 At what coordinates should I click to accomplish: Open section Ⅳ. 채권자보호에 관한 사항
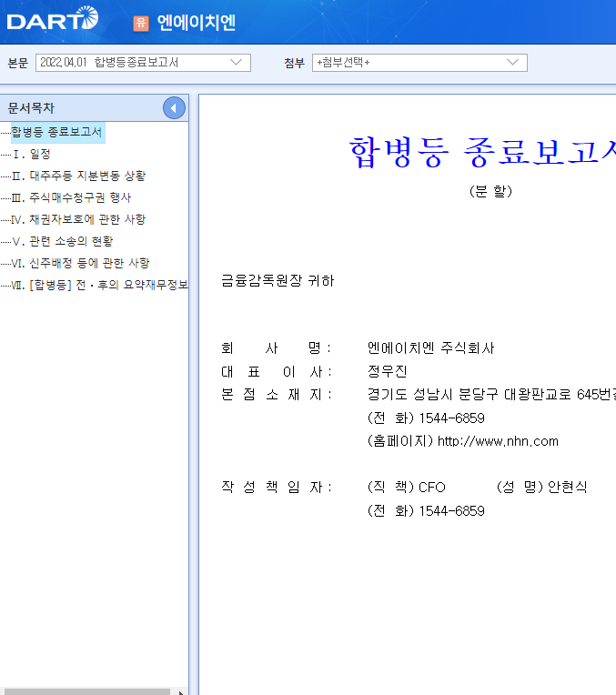tap(78, 219)
